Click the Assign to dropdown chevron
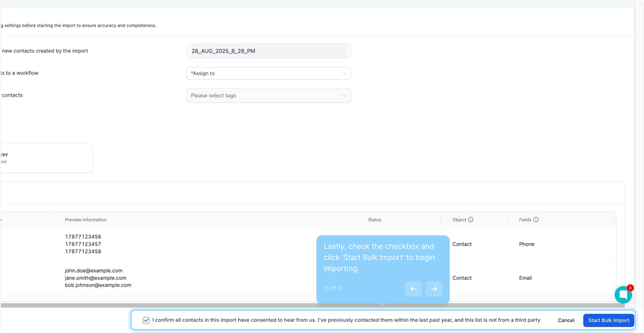Image resolution: width=644 pixels, height=333 pixels. (x=345, y=73)
